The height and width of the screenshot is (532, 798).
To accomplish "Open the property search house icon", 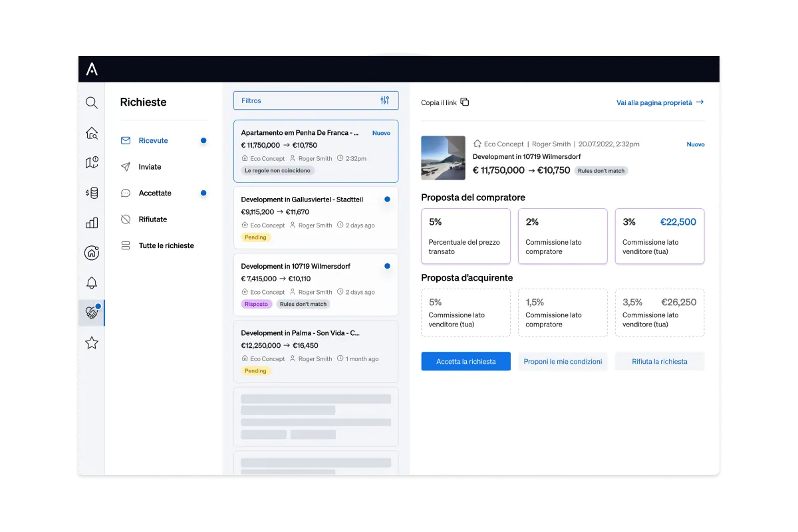I will click(x=92, y=133).
